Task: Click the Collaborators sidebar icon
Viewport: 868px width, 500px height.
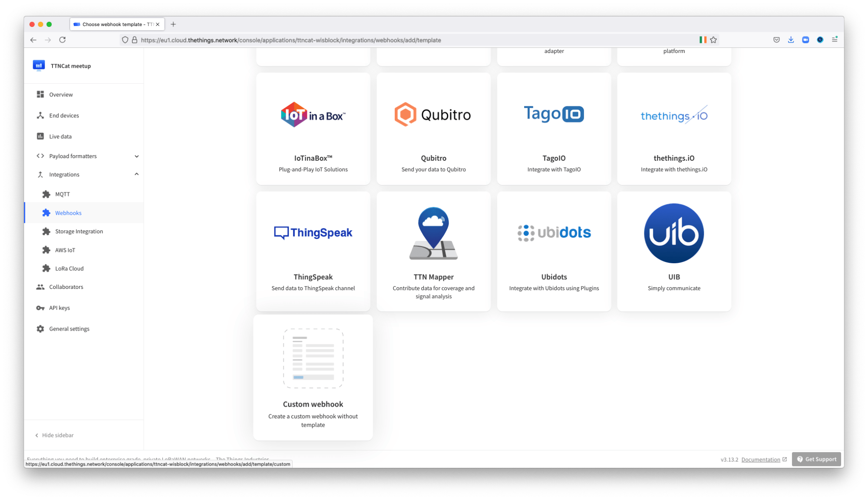Action: (x=40, y=287)
